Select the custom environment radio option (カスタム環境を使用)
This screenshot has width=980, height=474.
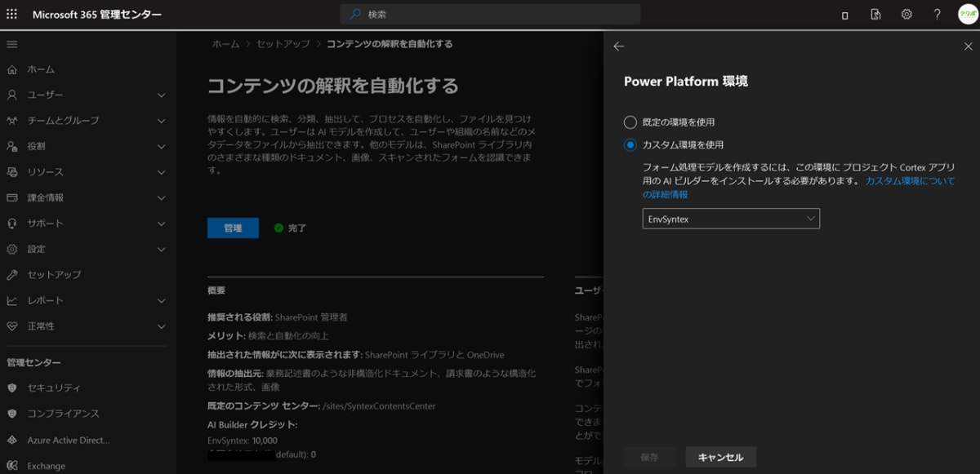tap(630, 145)
